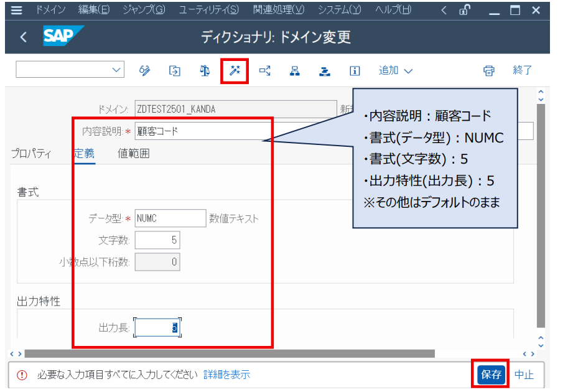Screen dimensions: 568x392
Task: Click the 終了 button
Action: pos(522,70)
